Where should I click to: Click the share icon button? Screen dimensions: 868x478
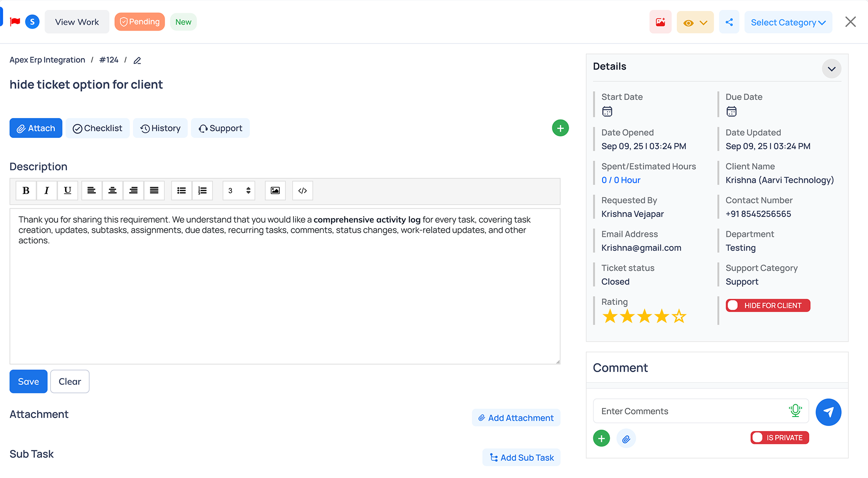[x=729, y=22]
